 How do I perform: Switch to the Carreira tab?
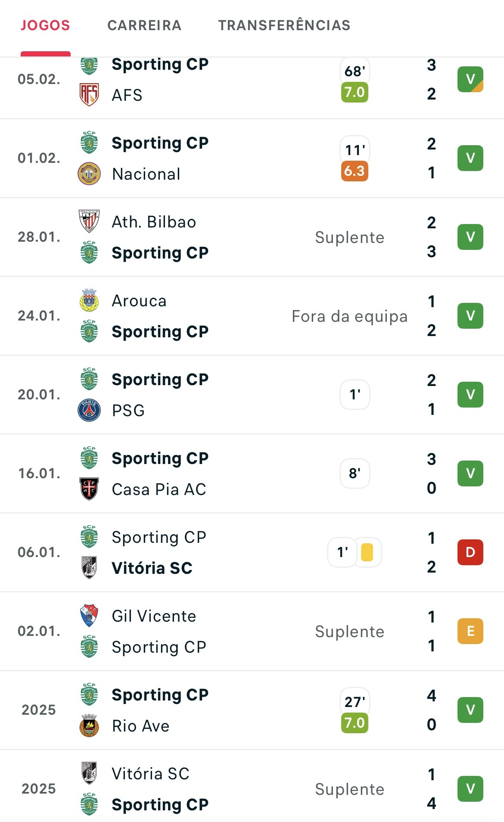[x=144, y=25]
